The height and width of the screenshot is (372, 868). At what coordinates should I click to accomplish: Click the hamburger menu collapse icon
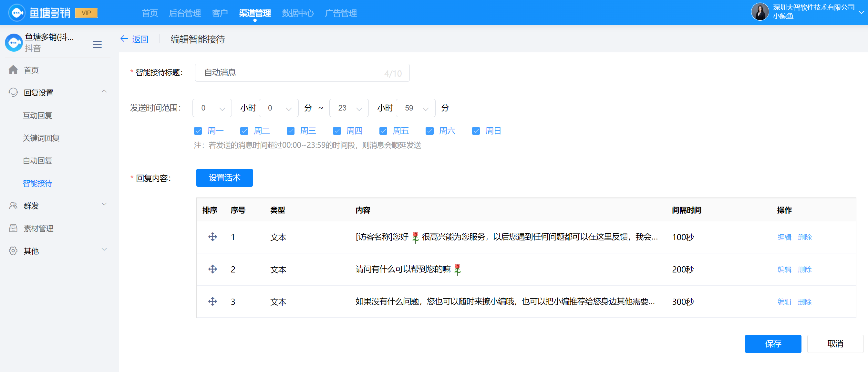click(x=97, y=45)
